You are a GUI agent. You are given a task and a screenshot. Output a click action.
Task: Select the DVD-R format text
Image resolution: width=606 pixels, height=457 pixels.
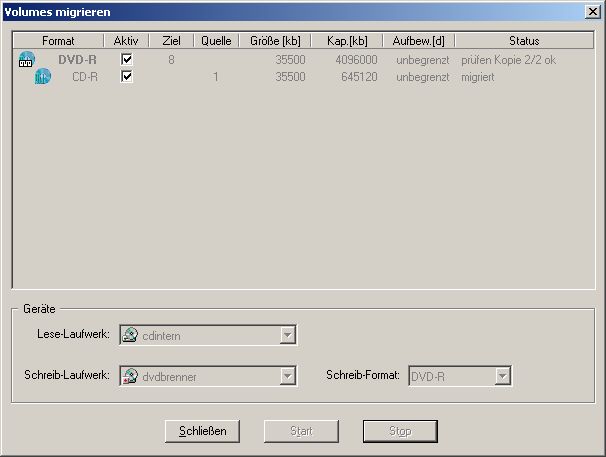tap(77, 60)
